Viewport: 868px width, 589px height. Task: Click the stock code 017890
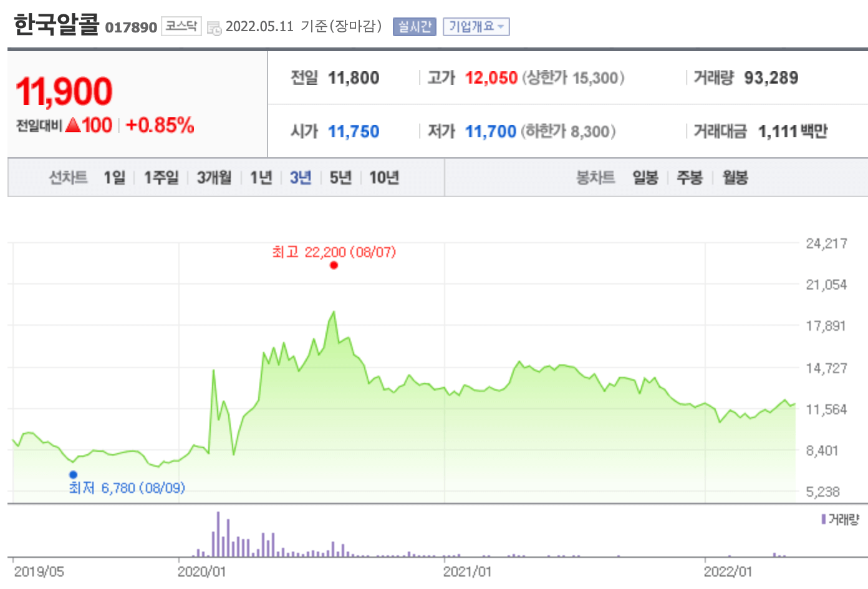(x=131, y=27)
